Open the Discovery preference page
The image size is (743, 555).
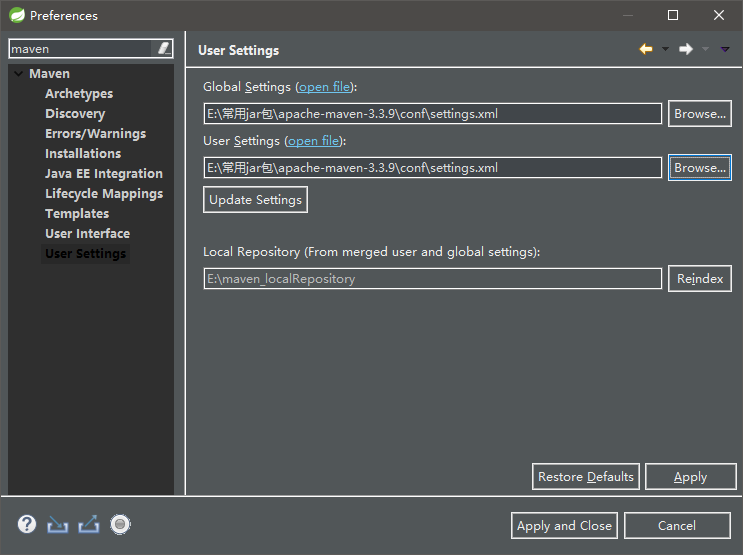click(x=75, y=114)
